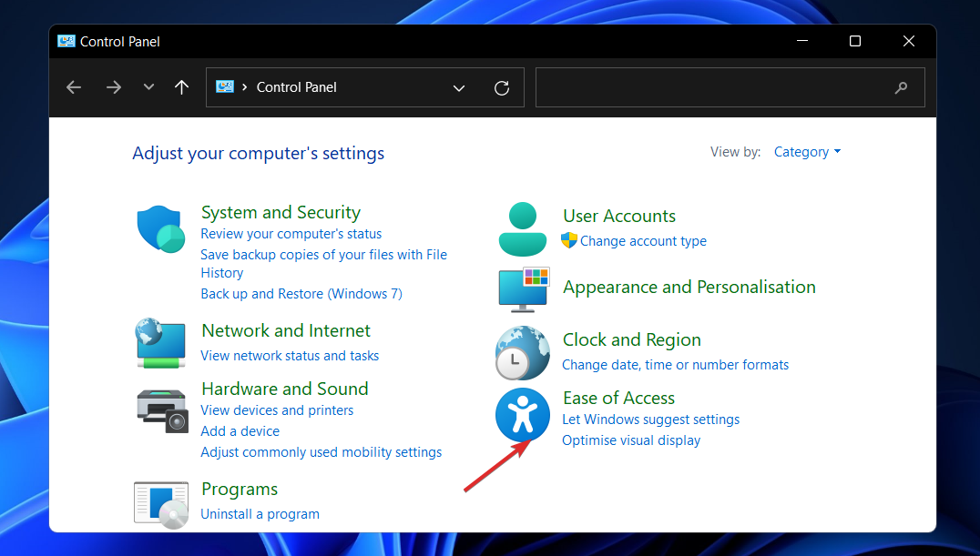Open the Network and Internet globe icon
Screen dimensions: 980x556
coord(161,343)
